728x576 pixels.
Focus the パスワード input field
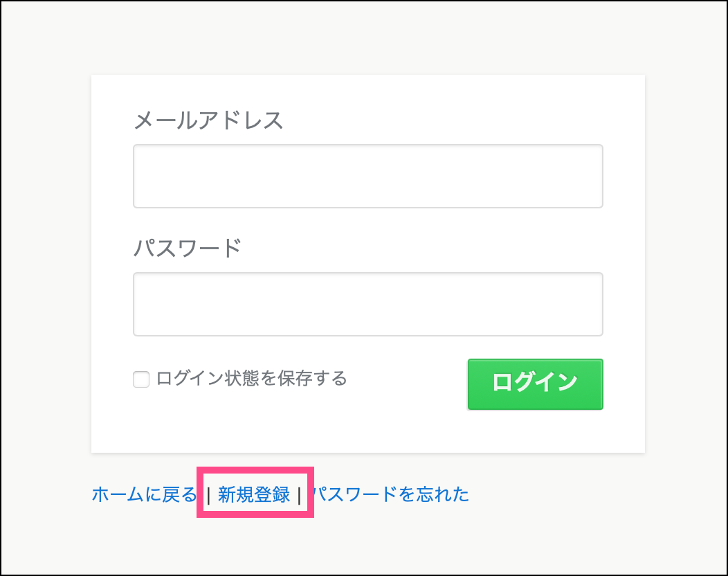pyautogui.click(x=367, y=305)
